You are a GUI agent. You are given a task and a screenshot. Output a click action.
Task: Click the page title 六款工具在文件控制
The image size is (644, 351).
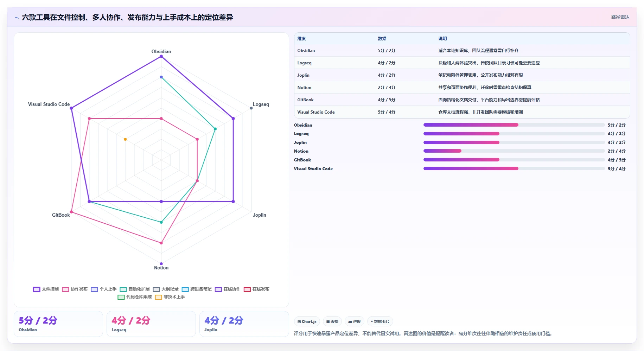pos(127,17)
